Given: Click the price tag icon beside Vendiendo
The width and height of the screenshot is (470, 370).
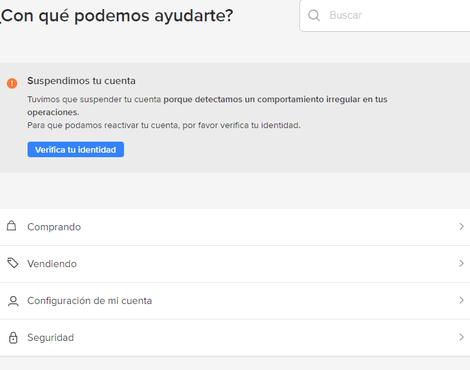Looking at the screenshot, I should pos(13,263).
